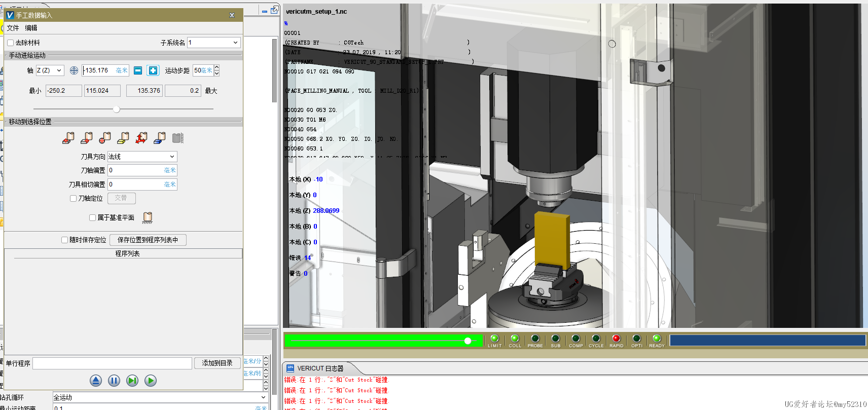Pause the simulation
868x410 pixels.
tap(114, 381)
